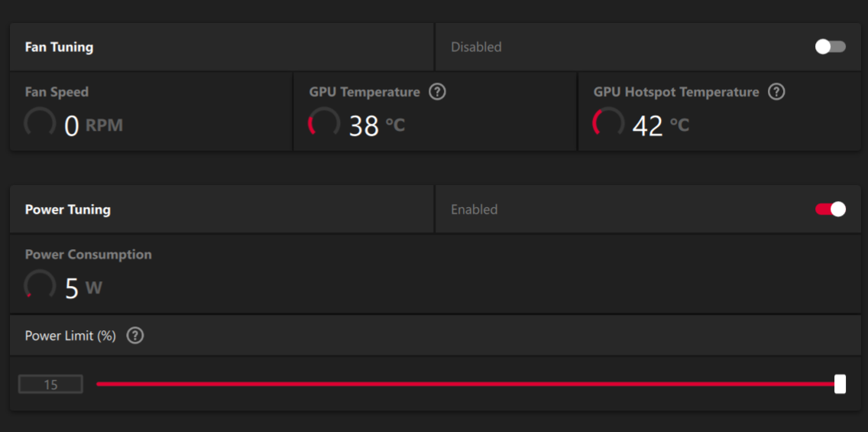Screen dimensions: 868x432
Task: Open the GPU Temperature help icon
Action: pos(437,92)
